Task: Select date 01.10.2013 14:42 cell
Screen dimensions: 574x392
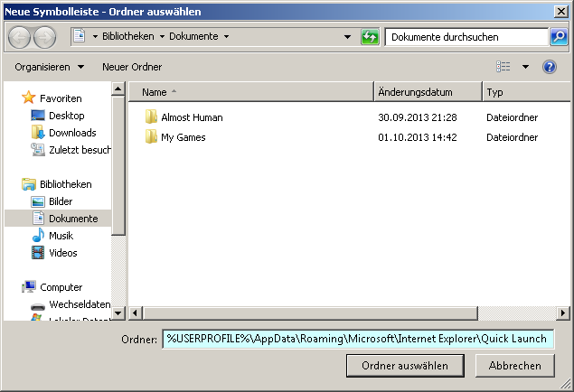Action: [x=418, y=137]
